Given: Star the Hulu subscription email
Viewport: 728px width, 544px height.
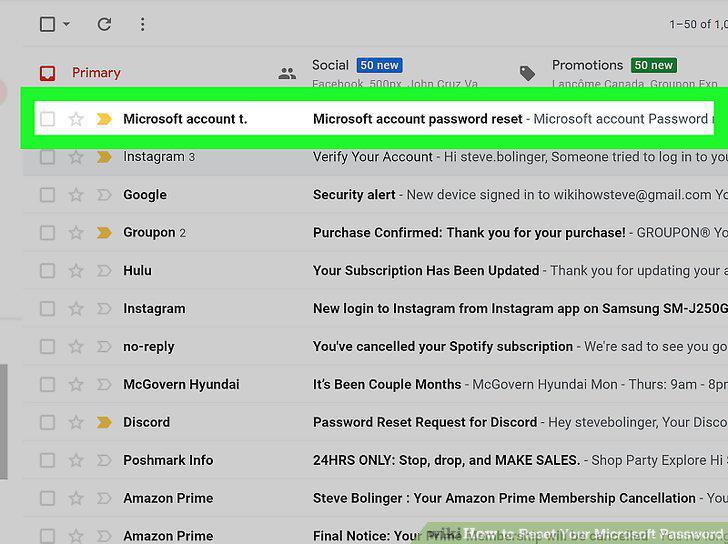Looking at the screenshot, I should coord(76,271).
